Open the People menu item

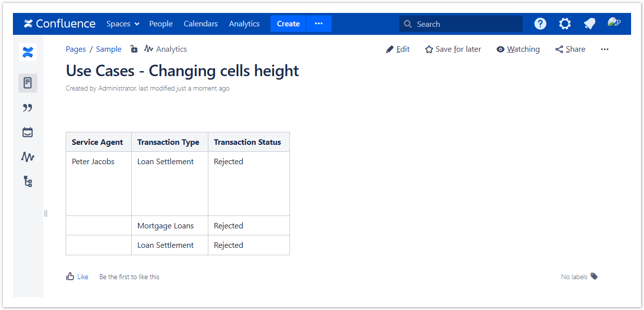[161, 24]
